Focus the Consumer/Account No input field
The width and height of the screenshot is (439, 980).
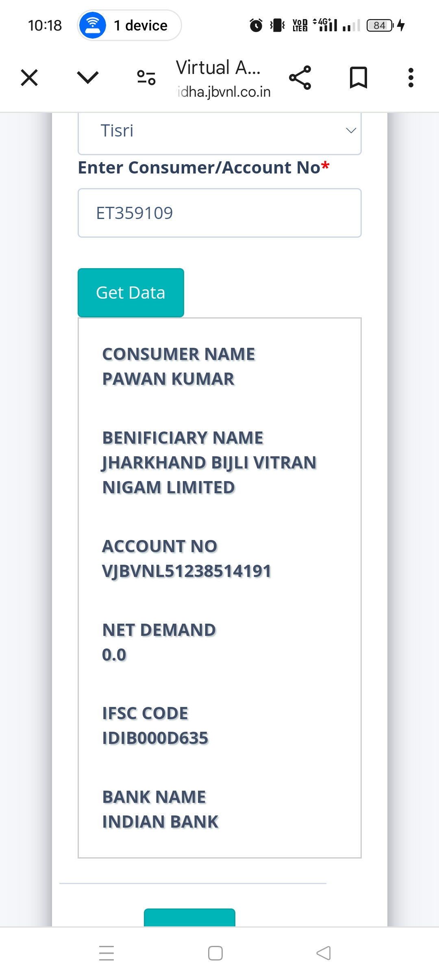[x=219, y=213]
